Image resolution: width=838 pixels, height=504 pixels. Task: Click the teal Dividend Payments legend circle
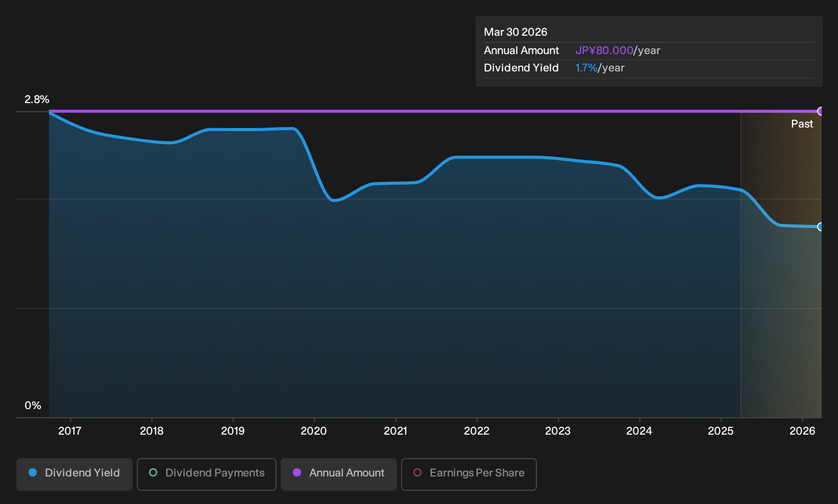tap(153, 473)
